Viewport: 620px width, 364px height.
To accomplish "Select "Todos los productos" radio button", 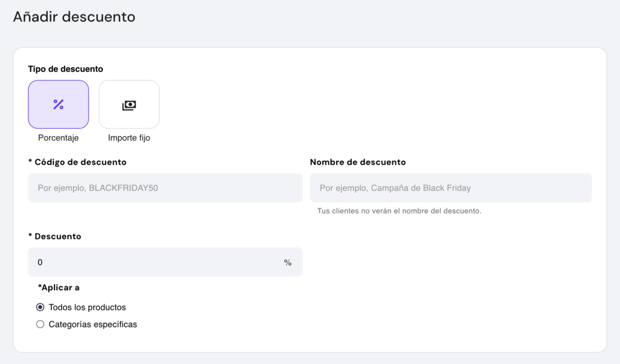I will (x=40, y=307).
